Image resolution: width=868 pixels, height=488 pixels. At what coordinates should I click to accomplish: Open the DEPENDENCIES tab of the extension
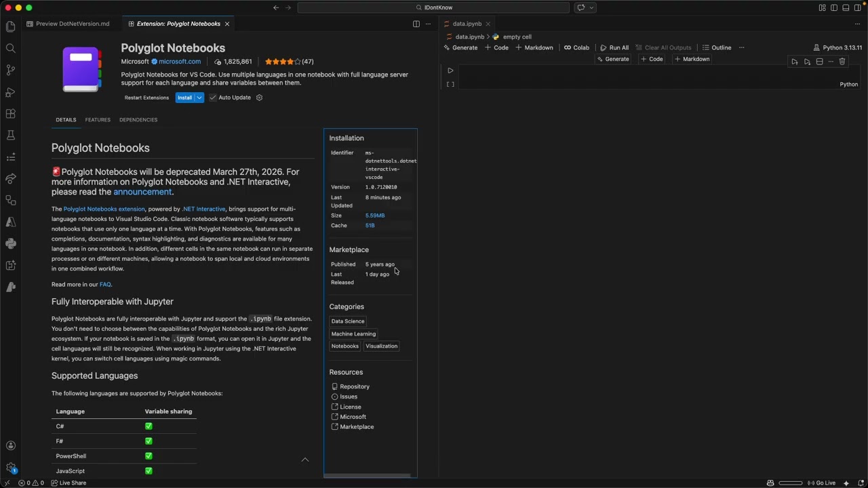tap(138, 120)
